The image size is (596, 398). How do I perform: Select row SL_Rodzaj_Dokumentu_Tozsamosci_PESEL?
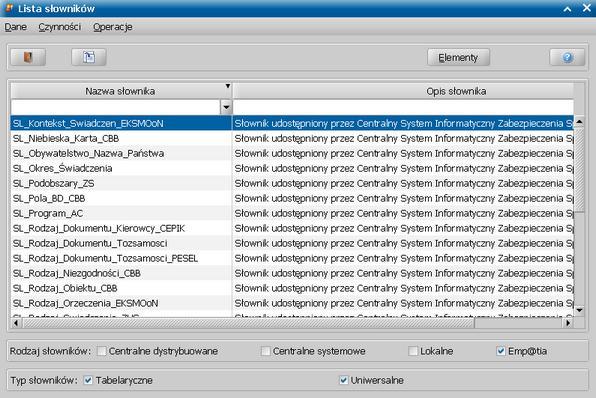click(292, 258)
